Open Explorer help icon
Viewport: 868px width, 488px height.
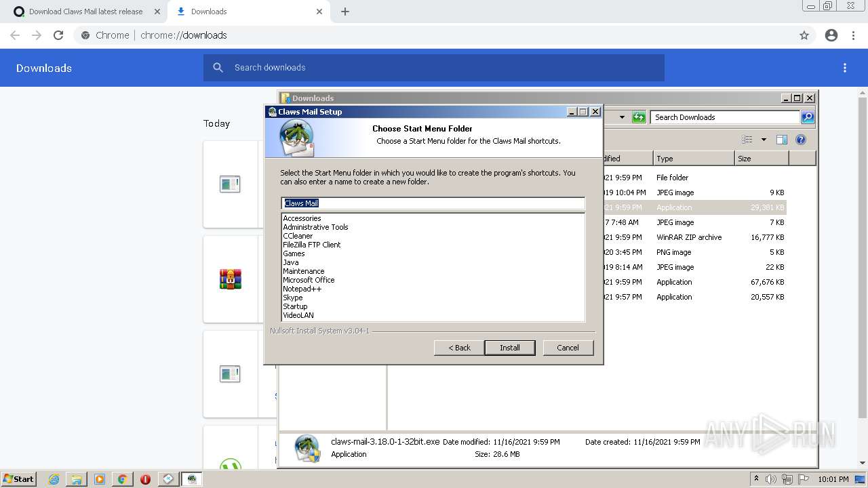801,140
